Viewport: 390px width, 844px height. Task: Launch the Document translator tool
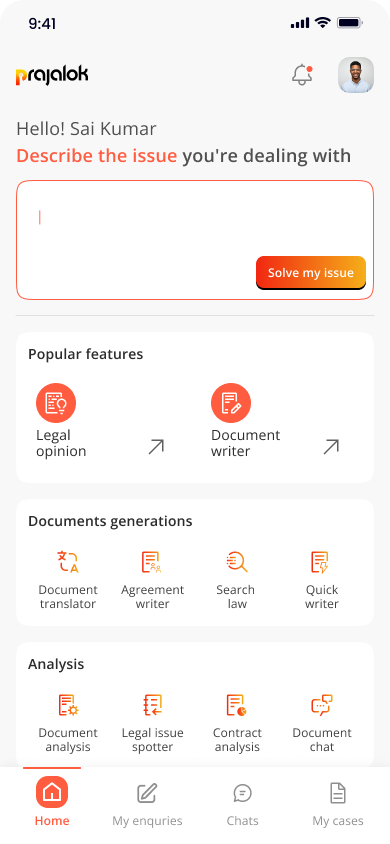pyautogui.click(x=68, y=580)
